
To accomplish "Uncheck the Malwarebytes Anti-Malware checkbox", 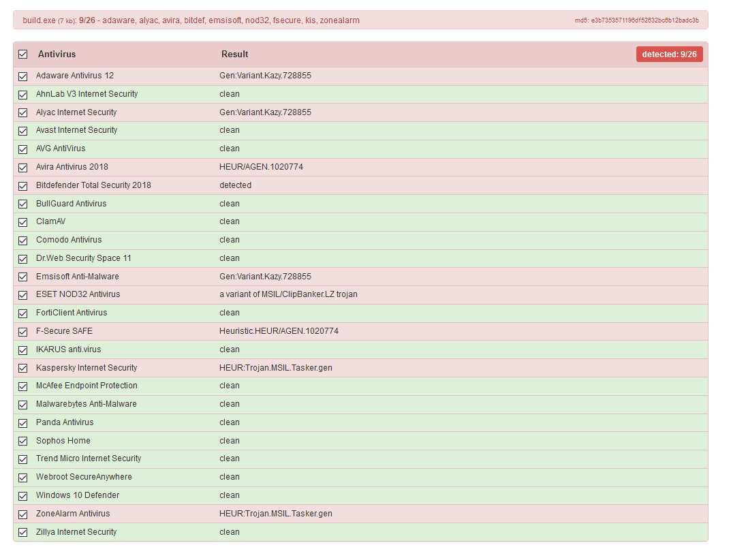I will pos(23,405).
